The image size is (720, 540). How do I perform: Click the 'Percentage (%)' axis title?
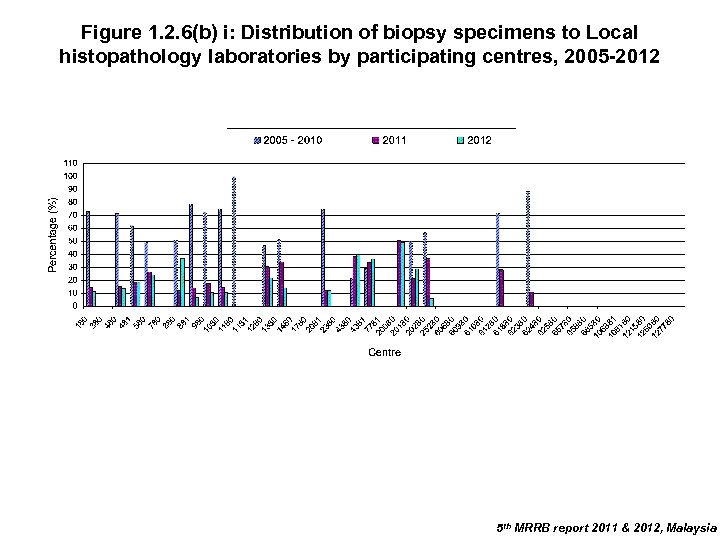pyautogui.click(x=53, y=235)
